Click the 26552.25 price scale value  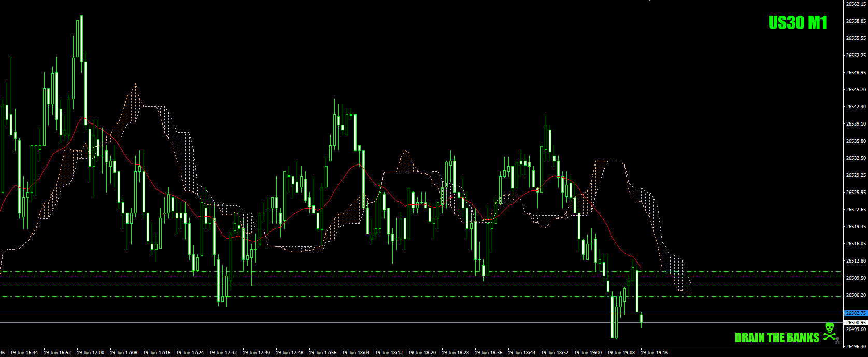[x=856, y=55]
